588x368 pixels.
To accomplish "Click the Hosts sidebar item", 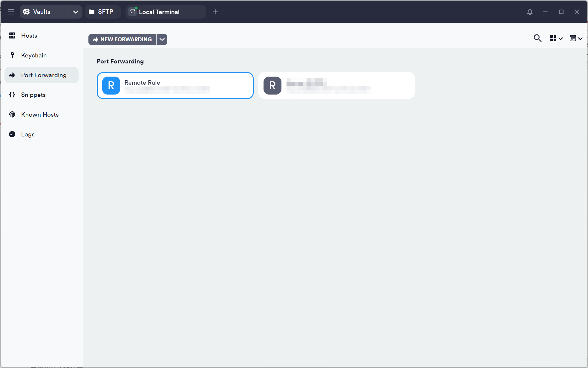I will click(x=29, y=36).
